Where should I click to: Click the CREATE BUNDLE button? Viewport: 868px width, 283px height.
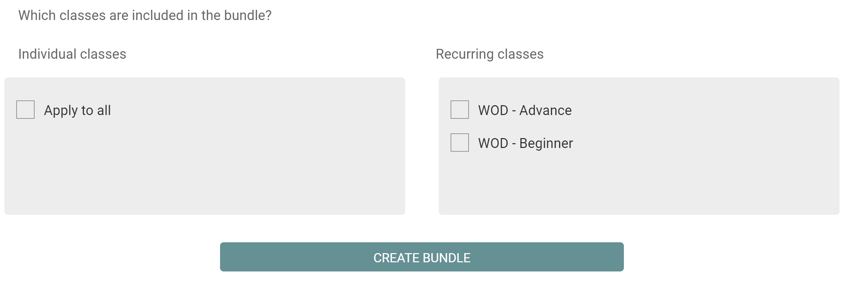click(x=422, y=257)
